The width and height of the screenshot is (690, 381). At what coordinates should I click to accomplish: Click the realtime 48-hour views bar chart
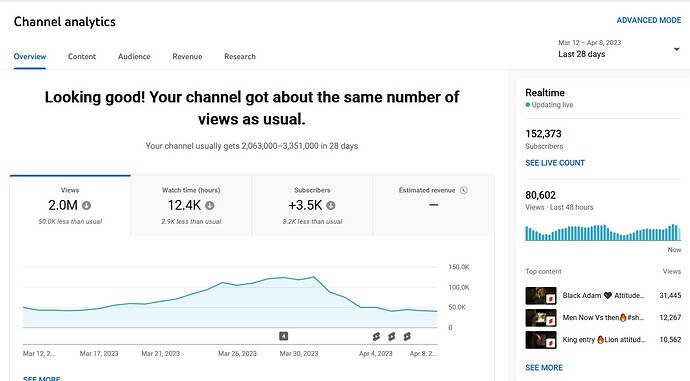[x=603, y=232]
